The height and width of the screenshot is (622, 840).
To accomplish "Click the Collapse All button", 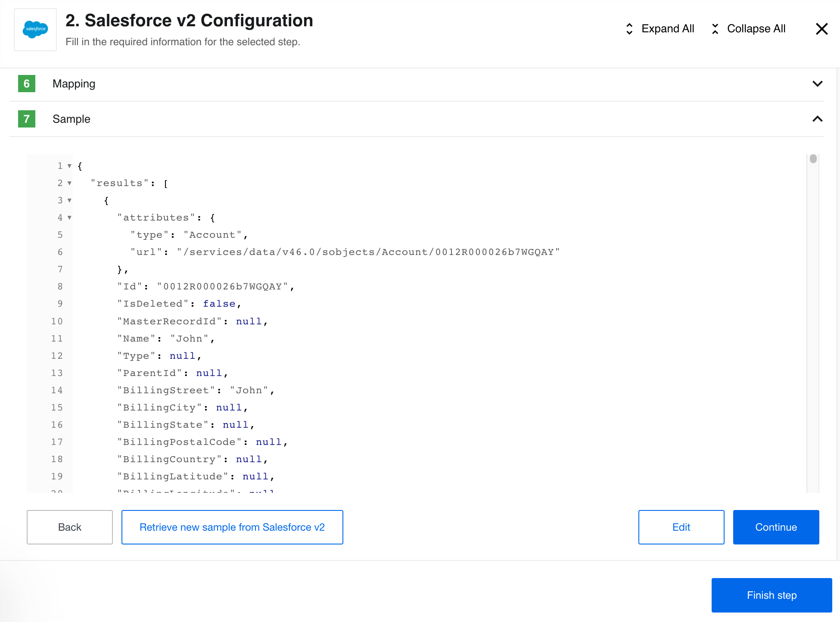I will (748, 29).
